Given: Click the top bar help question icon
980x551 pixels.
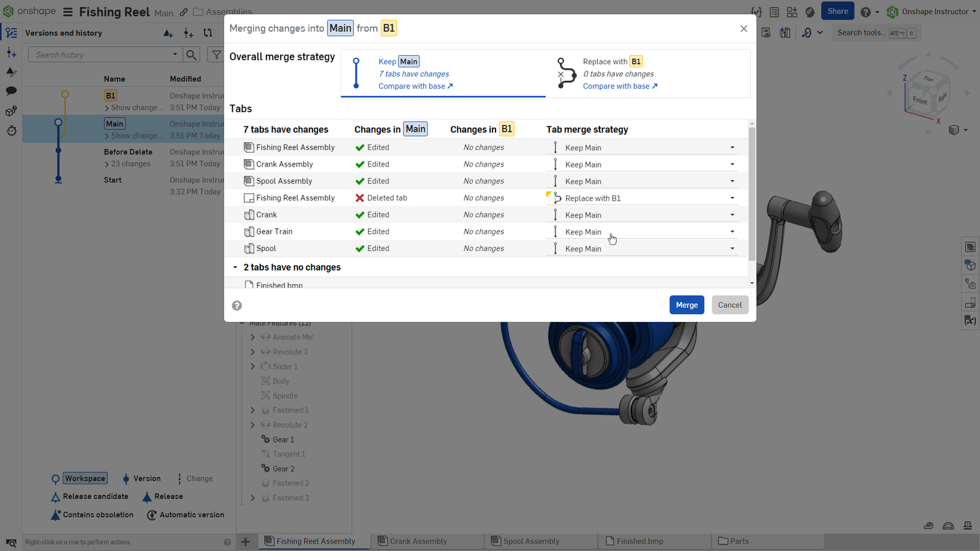Looking at the screenshot, I should coord(865,12).
